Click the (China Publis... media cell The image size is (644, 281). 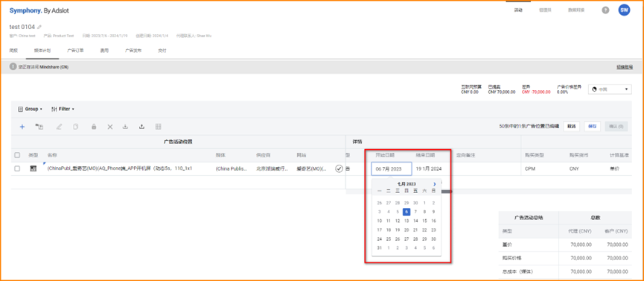tap(231, 168)
